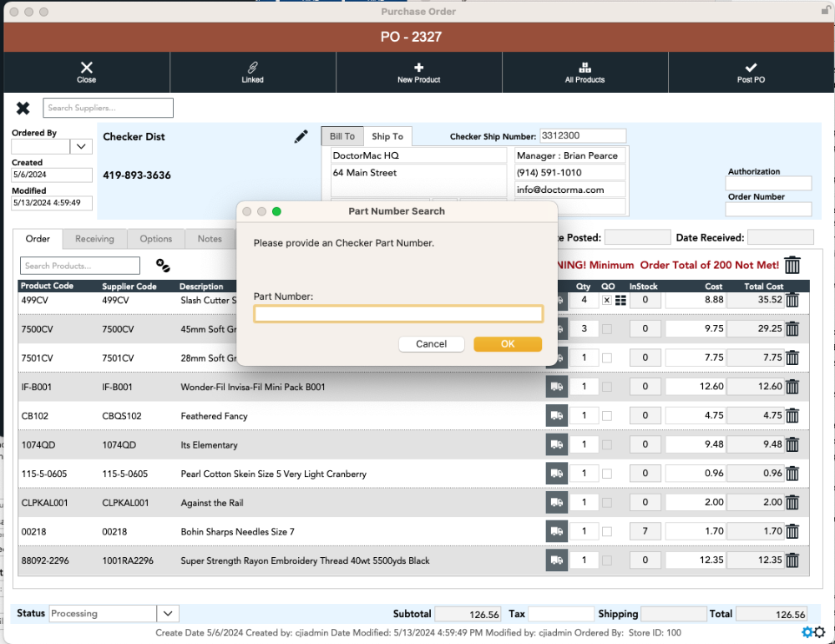Uncheck the QO checkbox for 499CV
This screenshot has width=835, height=644.
tap(607, 300)
